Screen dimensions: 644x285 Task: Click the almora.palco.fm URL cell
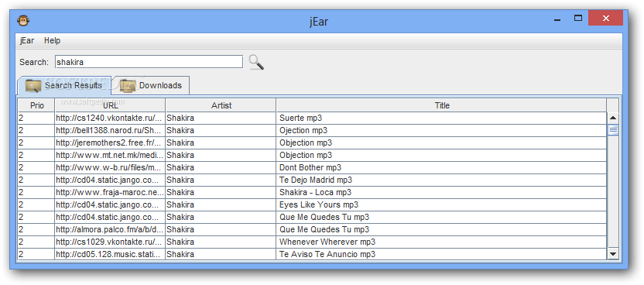(x=110, y=229)
